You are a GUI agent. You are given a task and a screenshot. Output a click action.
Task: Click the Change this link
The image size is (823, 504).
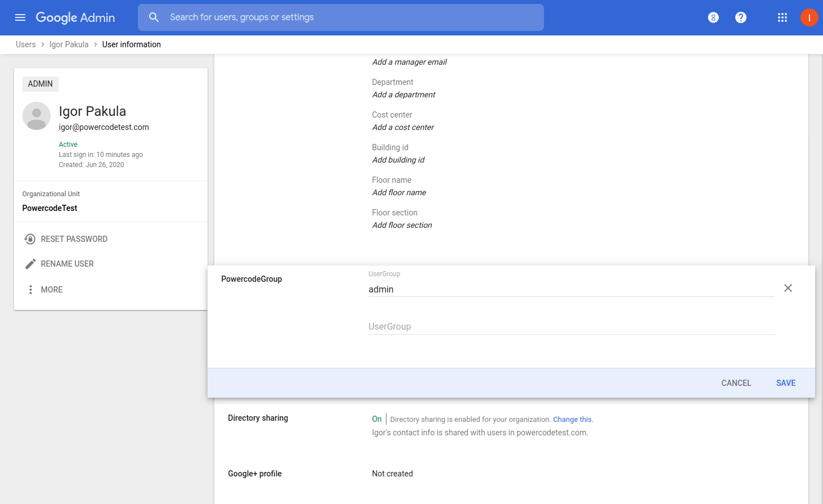point(572,420)
